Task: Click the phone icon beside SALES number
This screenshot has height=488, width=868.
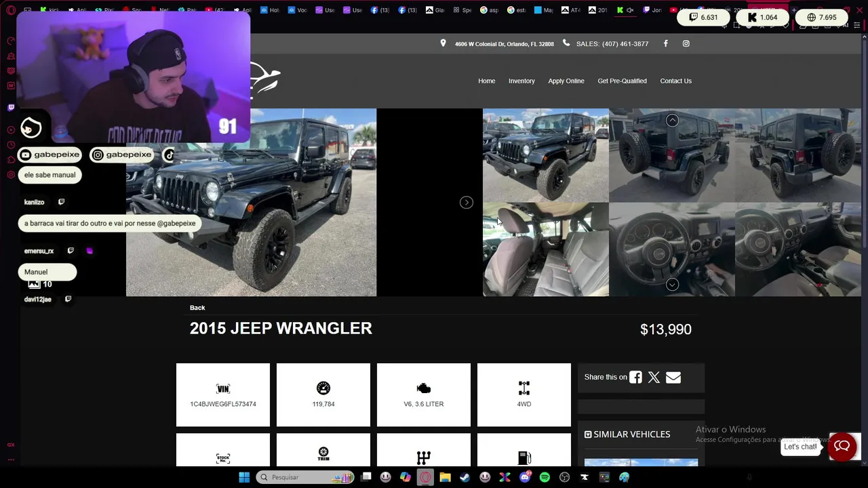Action: (x=566, y=43)
